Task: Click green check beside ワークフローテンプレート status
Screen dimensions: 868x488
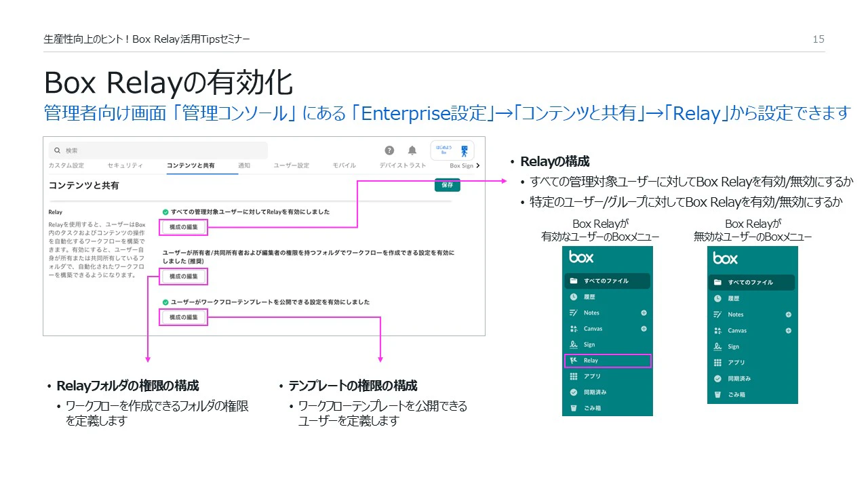Action: [165, 302]
